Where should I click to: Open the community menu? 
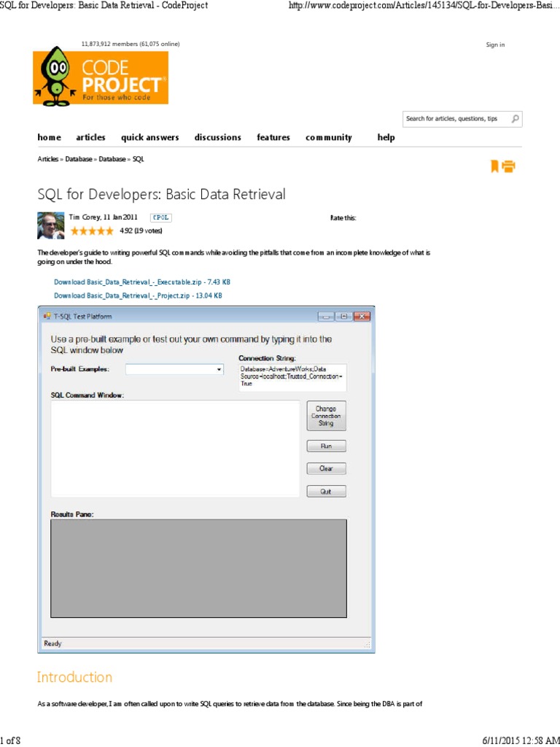pyautogui.click(x=328, y=137)
